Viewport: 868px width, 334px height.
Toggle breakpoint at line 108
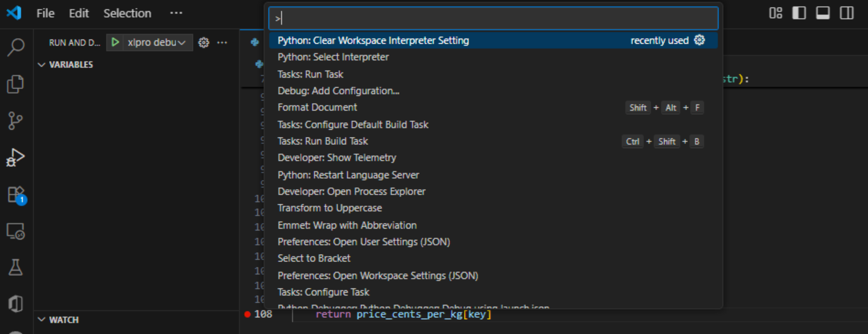point(247,314)
